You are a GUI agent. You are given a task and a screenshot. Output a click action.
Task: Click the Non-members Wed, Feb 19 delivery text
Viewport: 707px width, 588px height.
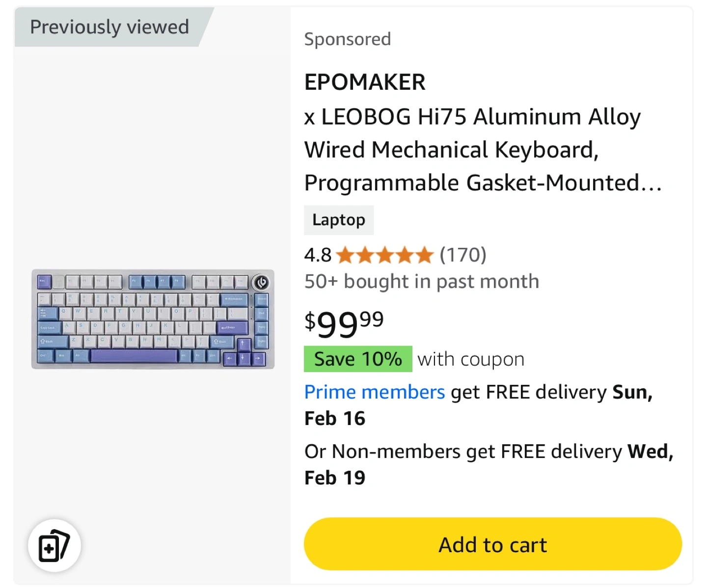click(x=489, y=464)
